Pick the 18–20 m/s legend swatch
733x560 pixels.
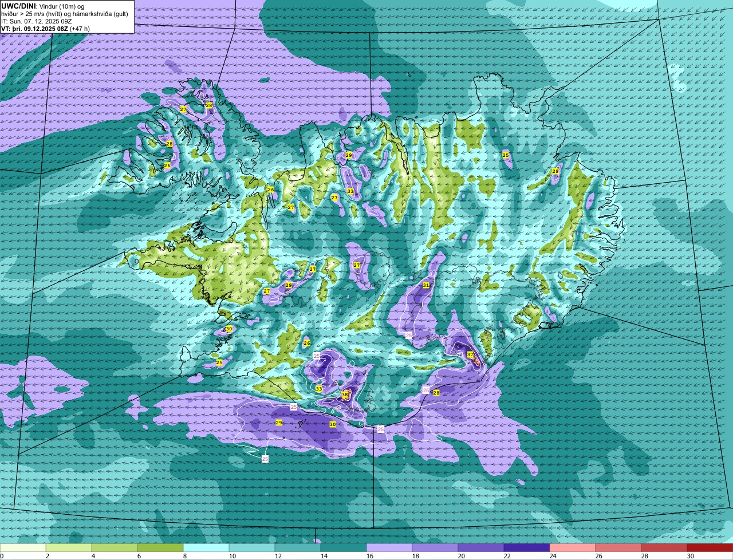tap(435, 547)
